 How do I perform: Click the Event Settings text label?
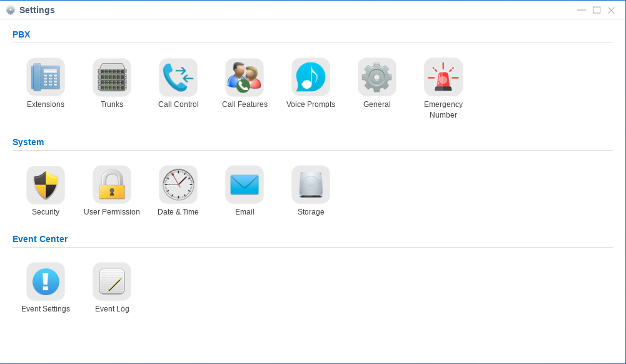pos(46,309)
